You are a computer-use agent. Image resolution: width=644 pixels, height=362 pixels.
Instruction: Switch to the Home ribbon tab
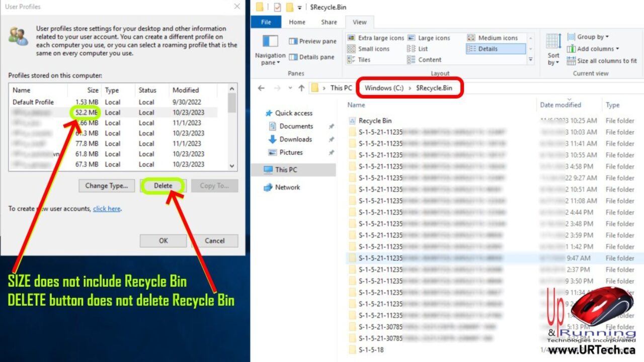click(297, 22)
